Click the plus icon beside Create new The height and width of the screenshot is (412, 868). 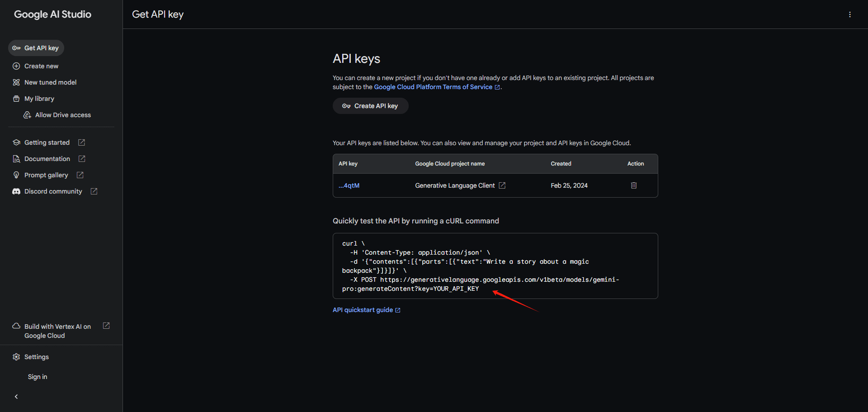coord(16,66)
